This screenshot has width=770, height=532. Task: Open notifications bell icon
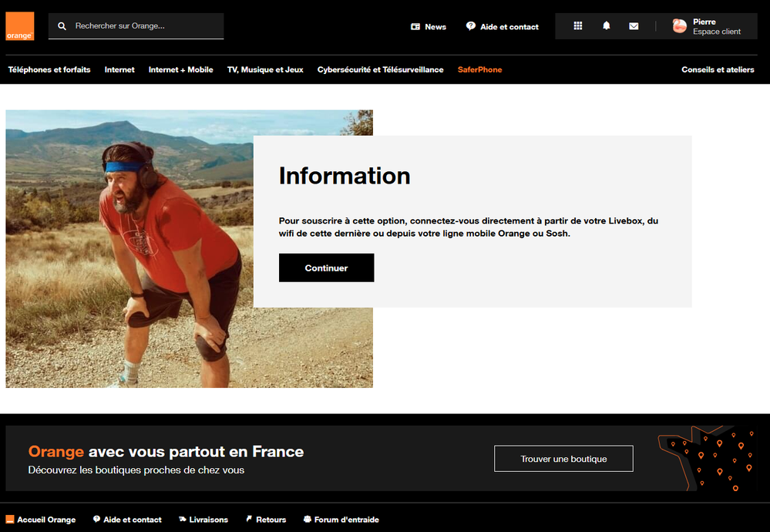point(606,26)
